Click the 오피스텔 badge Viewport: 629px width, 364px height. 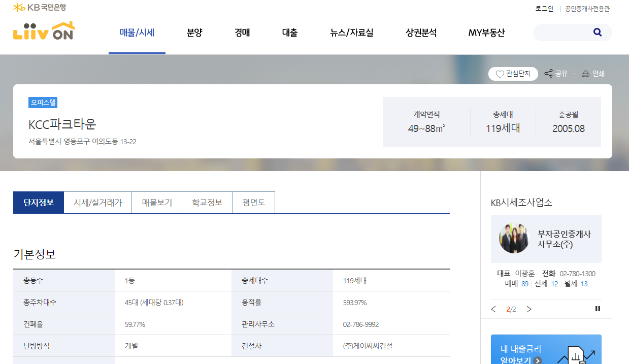coord(43,103)
